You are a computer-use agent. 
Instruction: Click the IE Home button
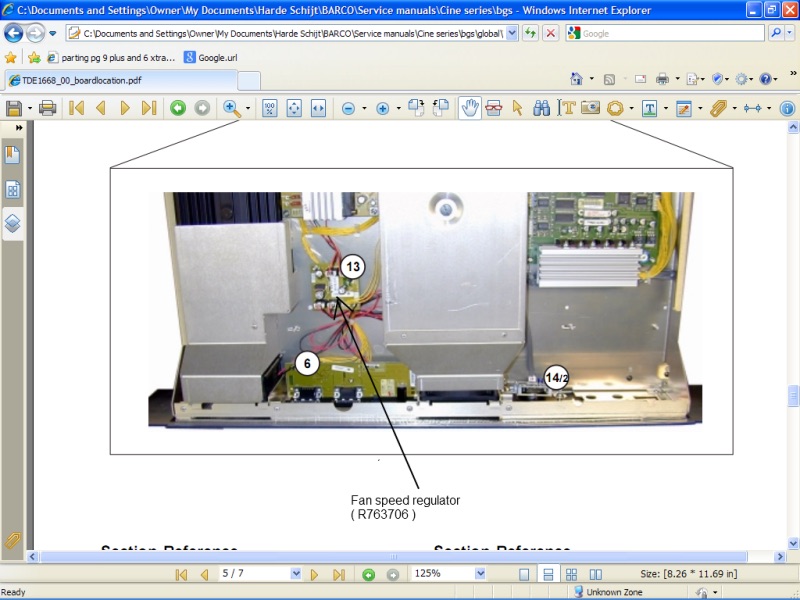click(x=577, y=79)
